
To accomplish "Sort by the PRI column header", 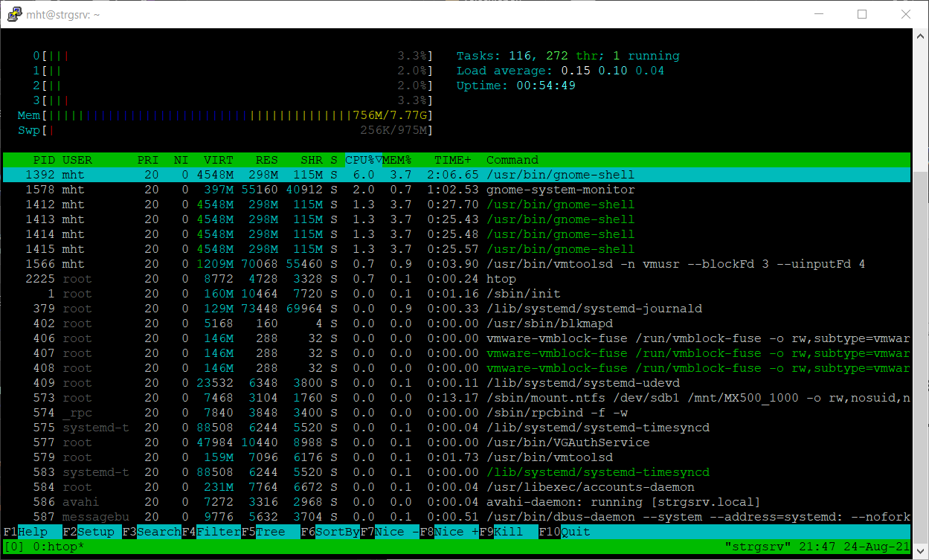I will coord(148,160).
